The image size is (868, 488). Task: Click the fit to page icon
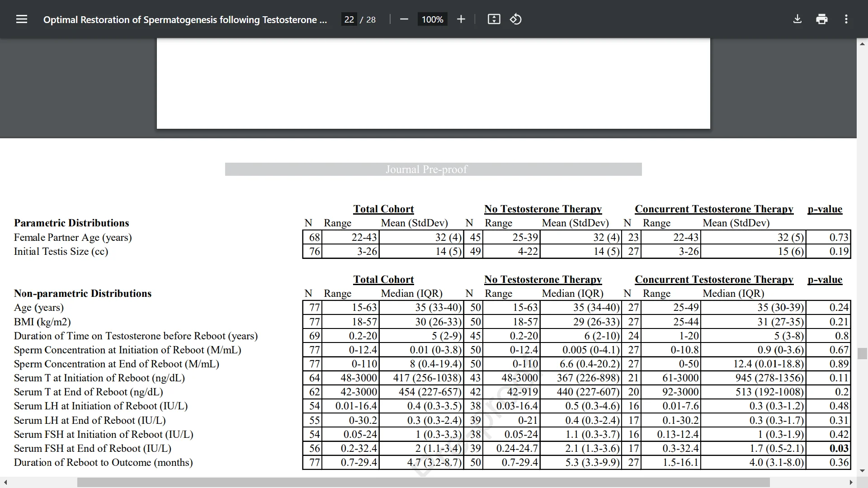(494, 19)
